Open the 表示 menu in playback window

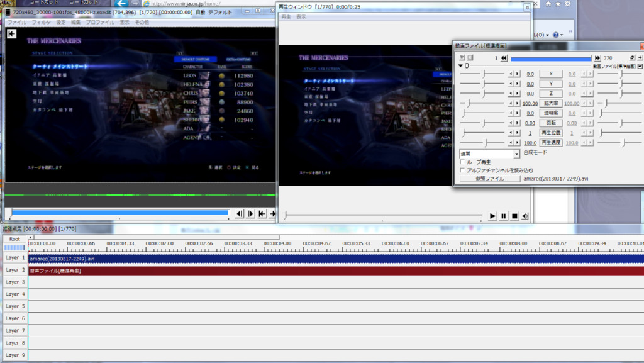click(x=301, y=17)
